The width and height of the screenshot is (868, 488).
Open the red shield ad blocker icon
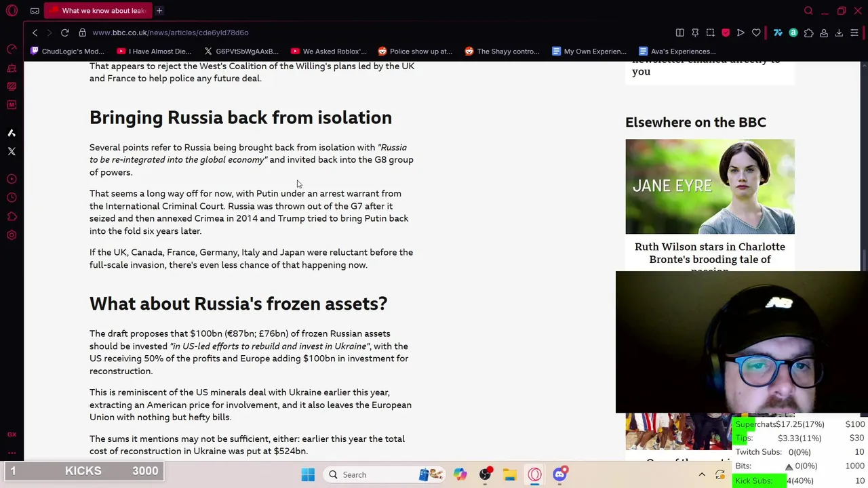[x=726, y=33]
